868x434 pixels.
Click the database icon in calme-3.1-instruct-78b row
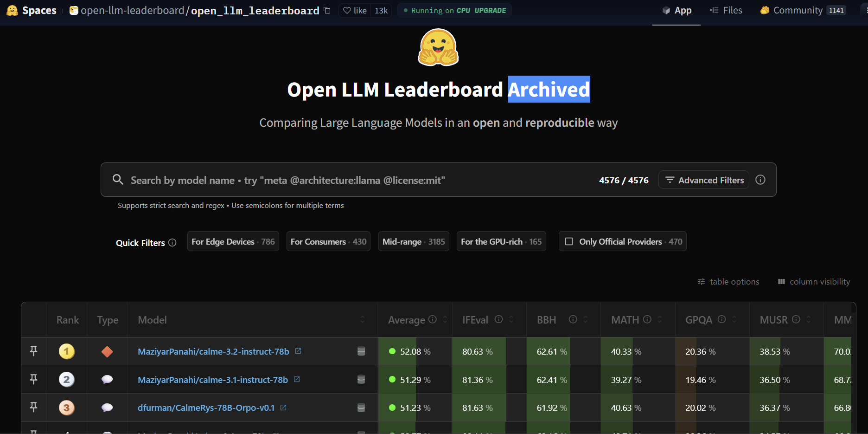pyautogui.click(x=361, y=380)
